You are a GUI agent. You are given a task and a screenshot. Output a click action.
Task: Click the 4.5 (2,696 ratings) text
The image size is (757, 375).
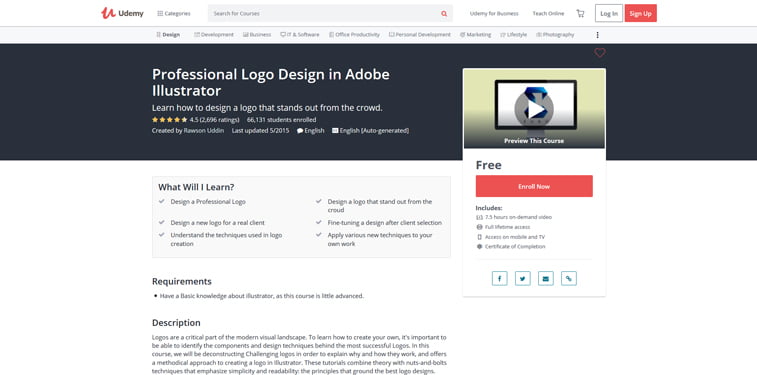tap(214, 120)
